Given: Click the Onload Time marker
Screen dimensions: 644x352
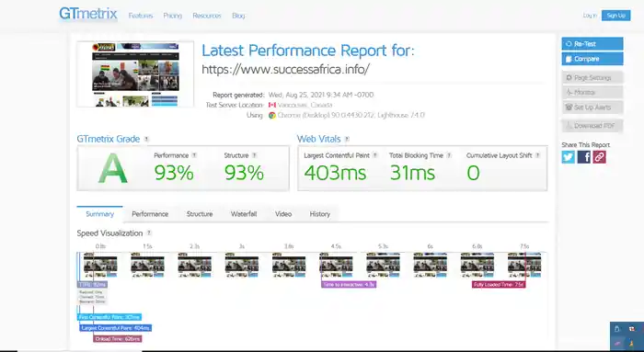Looking at the screenshot, I should coord(118,339).
